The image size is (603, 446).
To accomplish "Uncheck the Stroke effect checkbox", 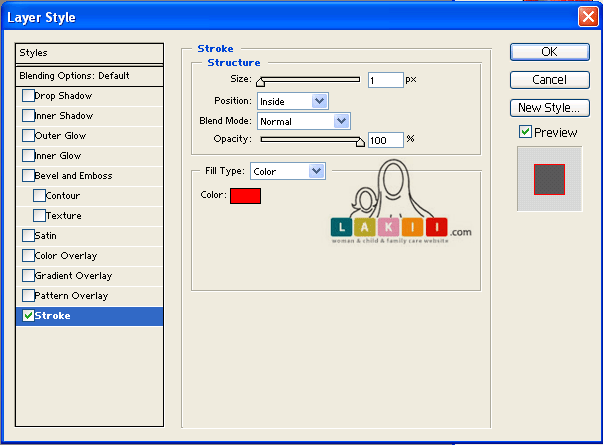I will tap(28, 316).
